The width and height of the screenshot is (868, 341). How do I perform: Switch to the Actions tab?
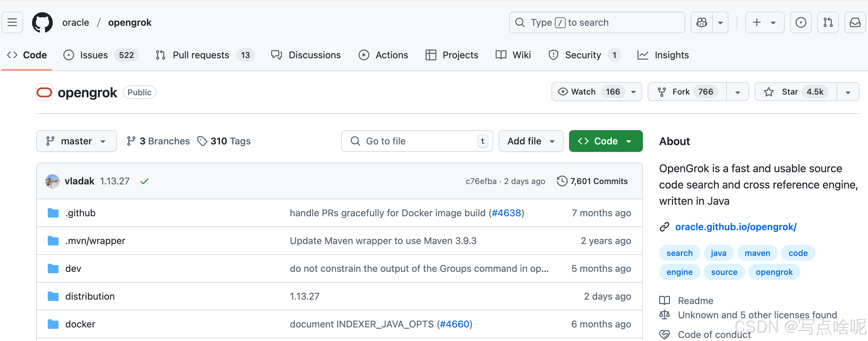coord(383,55)
